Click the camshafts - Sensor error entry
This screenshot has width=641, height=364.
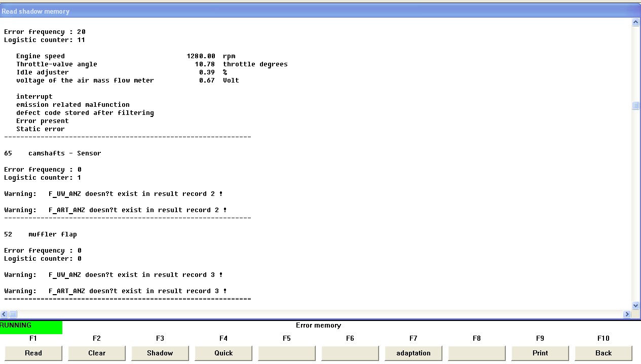tap(64, 153)
